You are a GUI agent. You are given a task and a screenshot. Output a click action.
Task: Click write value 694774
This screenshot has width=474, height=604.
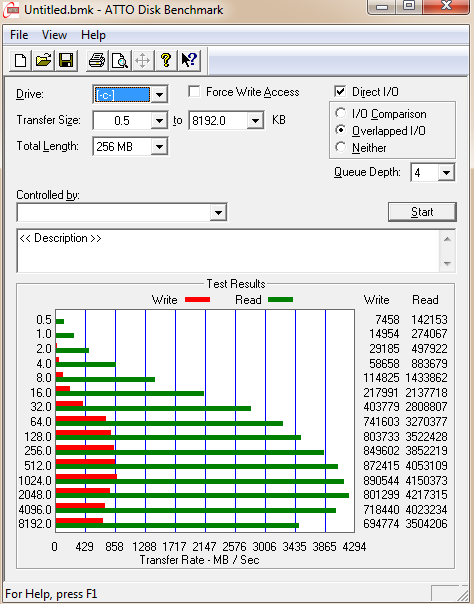point(381,523)
